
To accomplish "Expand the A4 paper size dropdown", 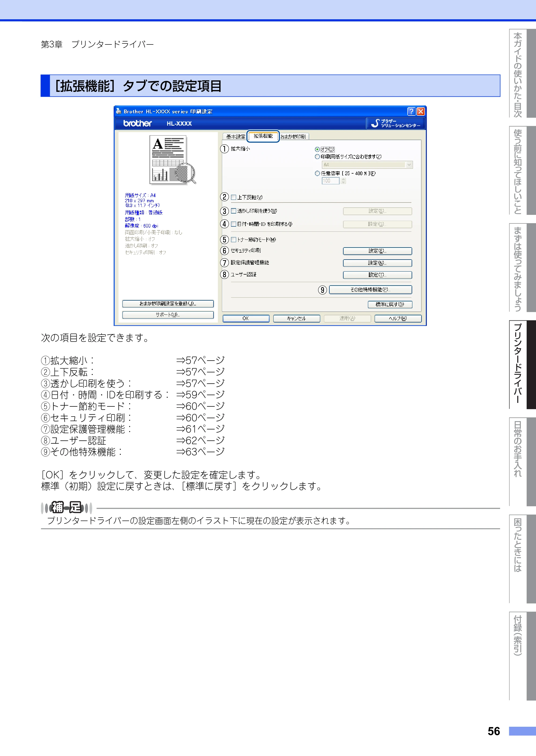I will 409,165.
